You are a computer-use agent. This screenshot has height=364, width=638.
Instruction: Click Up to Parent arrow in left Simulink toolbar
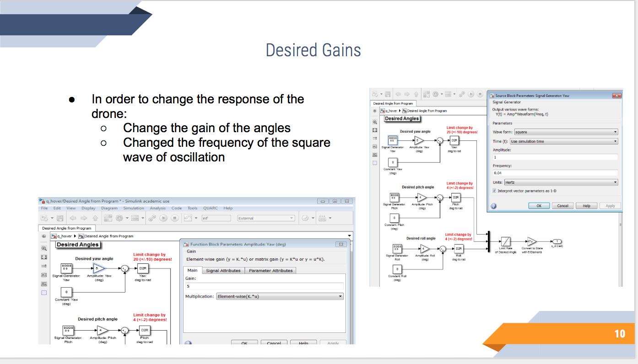pos(95,218)
